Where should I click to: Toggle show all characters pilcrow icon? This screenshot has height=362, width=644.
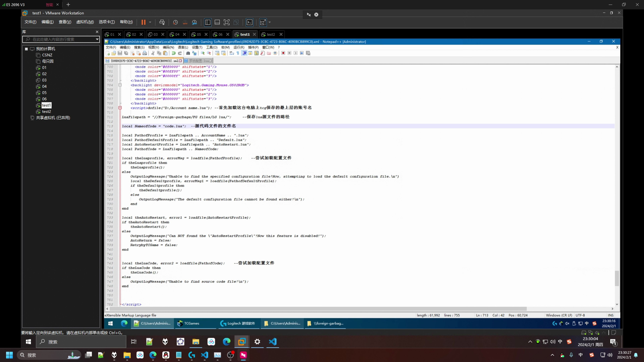coord(238,53)
